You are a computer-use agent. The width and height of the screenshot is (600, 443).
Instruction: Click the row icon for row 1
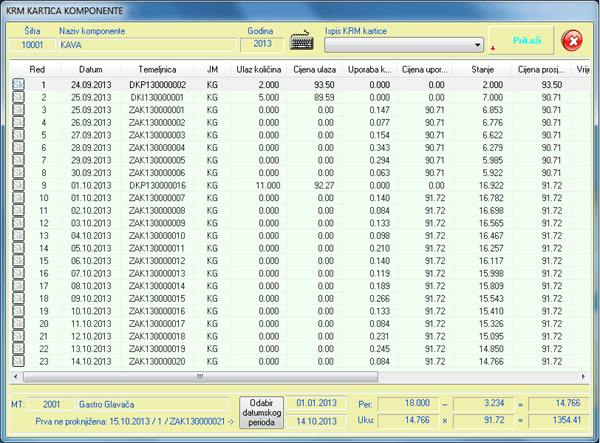click(x=18, y=85)
